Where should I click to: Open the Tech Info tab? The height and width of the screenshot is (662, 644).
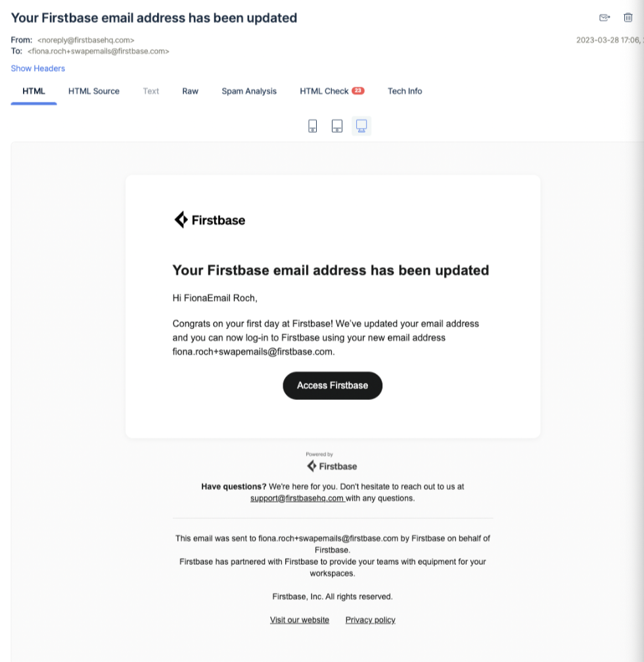point(405,91)
